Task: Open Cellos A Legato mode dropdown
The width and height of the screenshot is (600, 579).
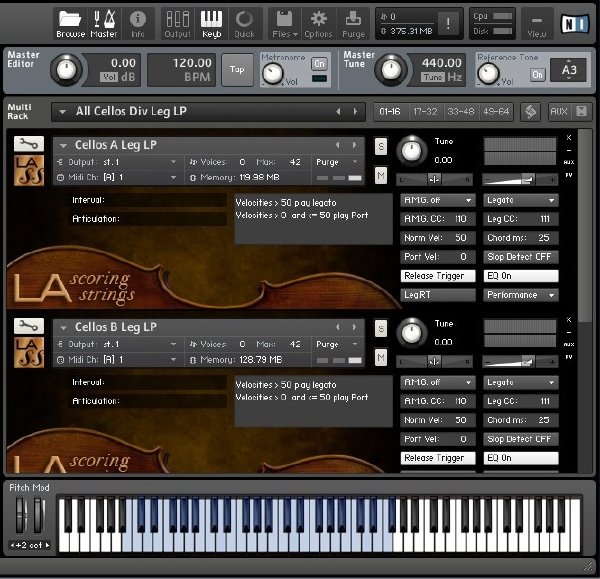Action: [521, 200]
